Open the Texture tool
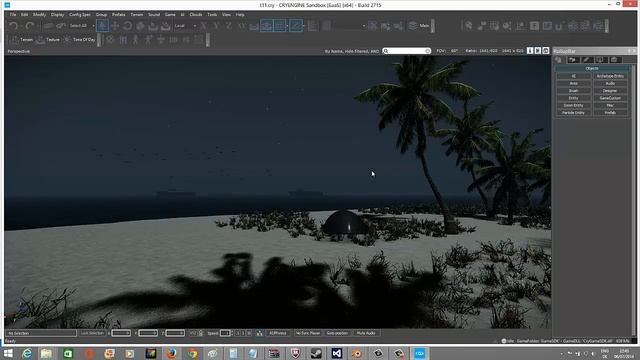 [x=48, y=40]
